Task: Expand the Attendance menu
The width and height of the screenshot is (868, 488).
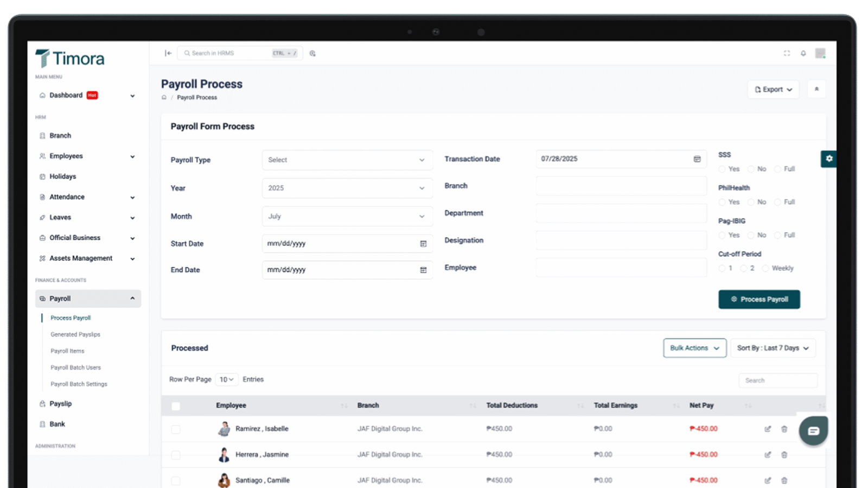Action: pyautogui.click(x=87, y=197)
